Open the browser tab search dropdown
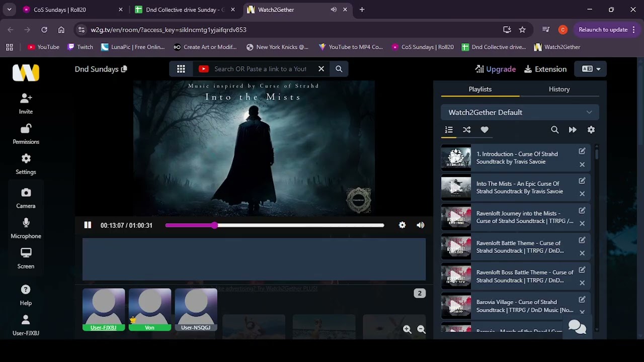 coord(9,10)
